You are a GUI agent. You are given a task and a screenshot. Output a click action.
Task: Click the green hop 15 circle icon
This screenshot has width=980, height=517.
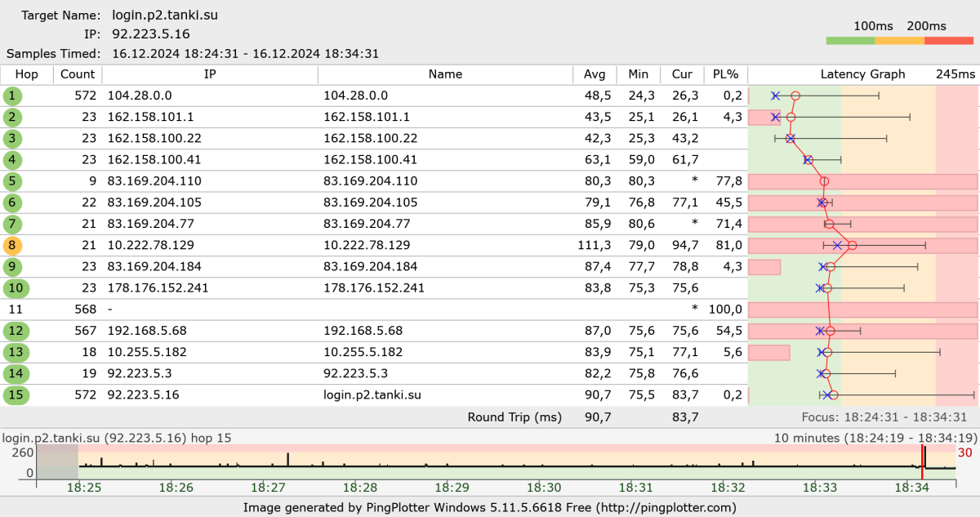click(16, 395)
